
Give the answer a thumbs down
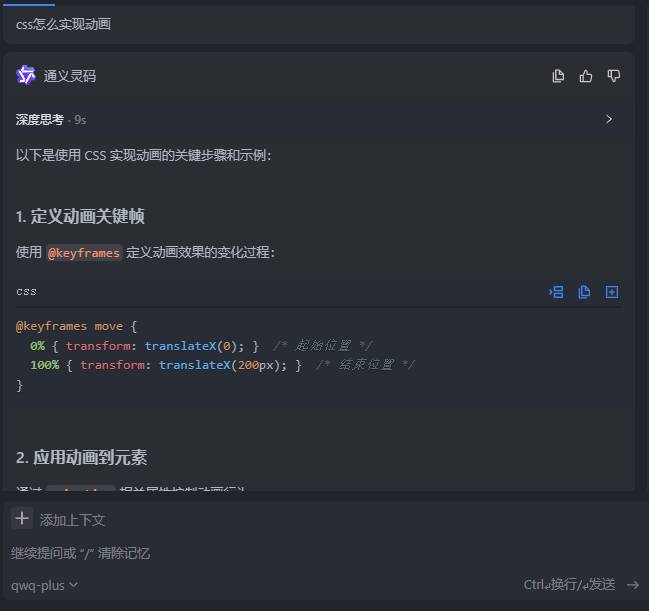613,76
